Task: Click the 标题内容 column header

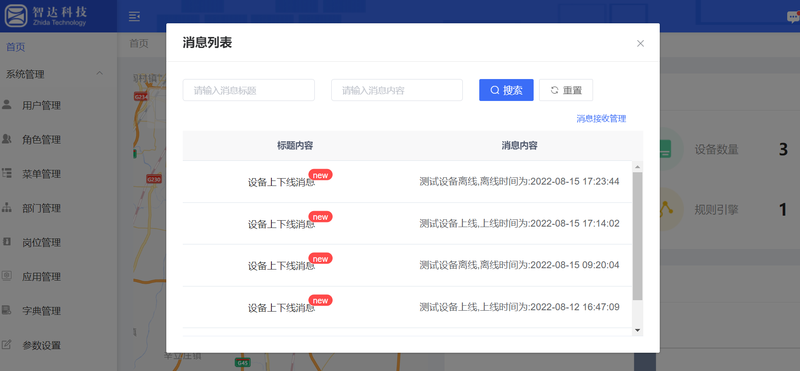Action: point(295,145)
